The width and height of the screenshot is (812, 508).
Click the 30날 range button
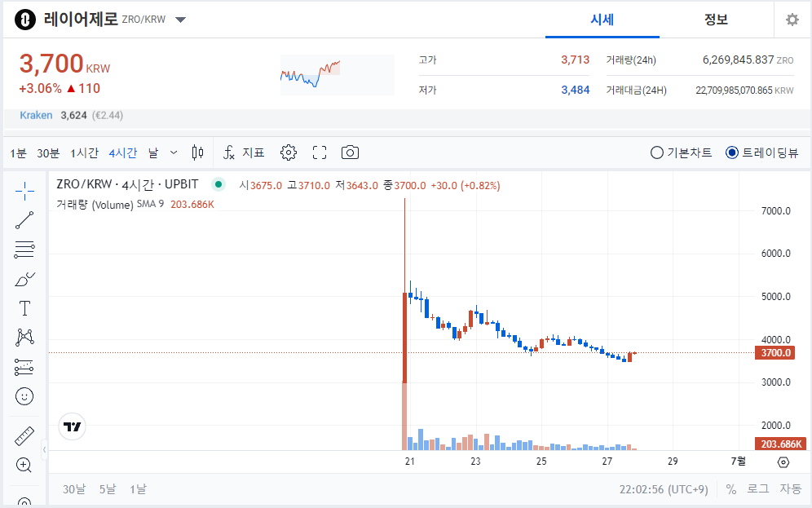[x=73, y=488]
